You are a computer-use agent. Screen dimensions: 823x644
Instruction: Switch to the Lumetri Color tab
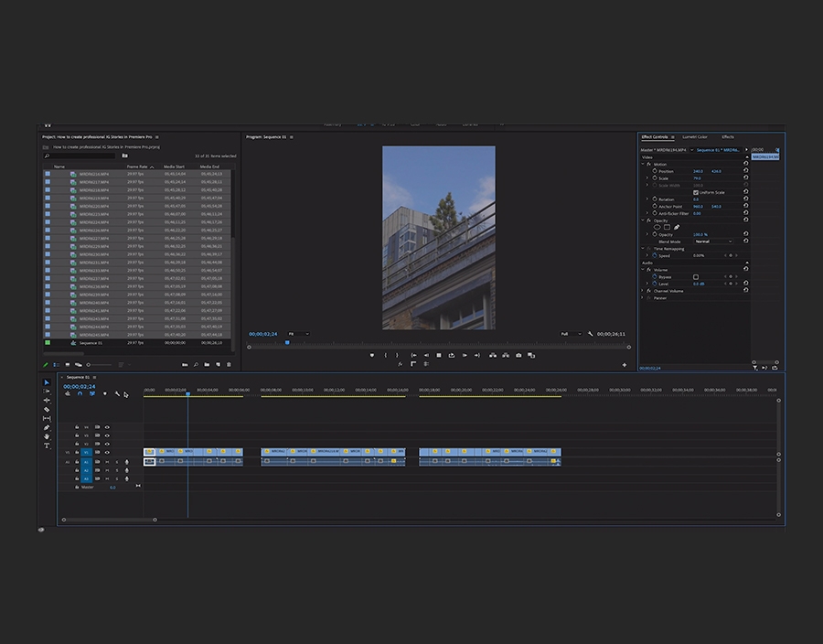point(695,137)
